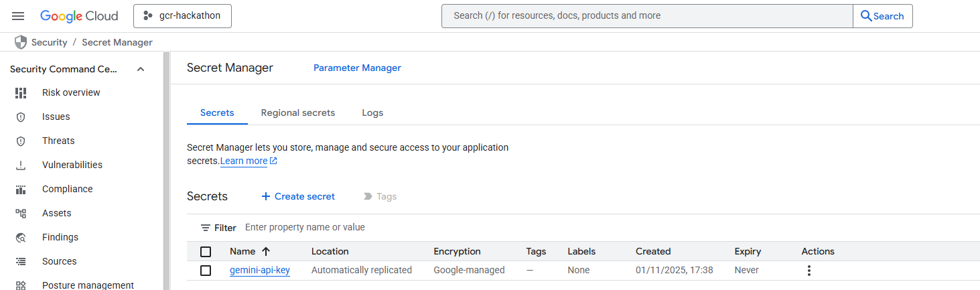Focus the Filter property input field

click(402, 228)
